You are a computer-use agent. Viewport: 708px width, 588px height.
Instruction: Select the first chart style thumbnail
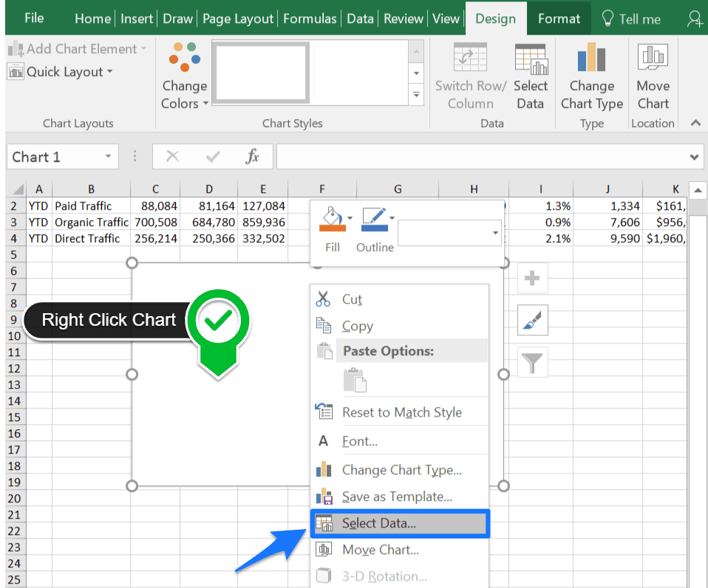(x=261, y=72)
